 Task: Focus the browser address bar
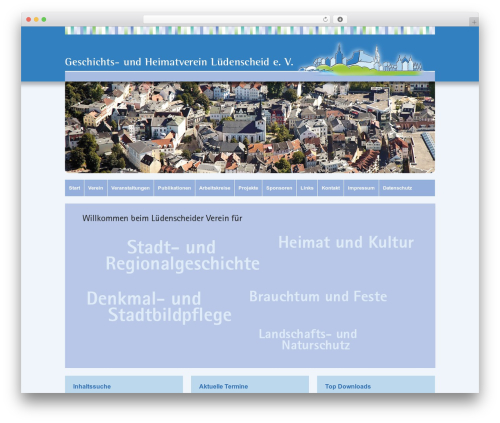(237, 20)
